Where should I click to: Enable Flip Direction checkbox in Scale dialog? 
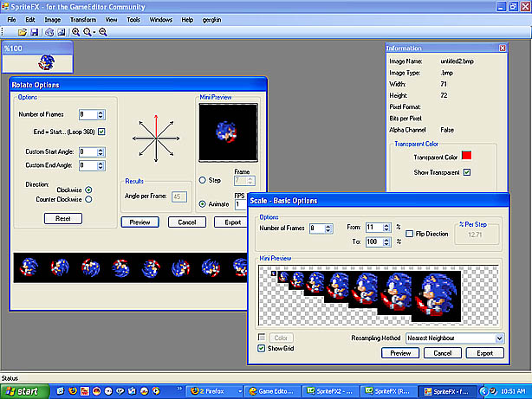[410, 234]
